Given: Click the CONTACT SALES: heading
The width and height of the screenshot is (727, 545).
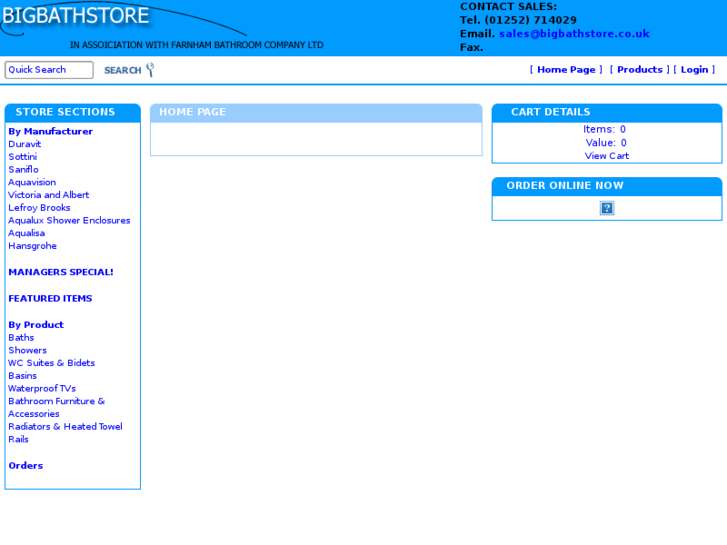Looking at the screenshot, I should pyautogui.click(x=508, y=6).
